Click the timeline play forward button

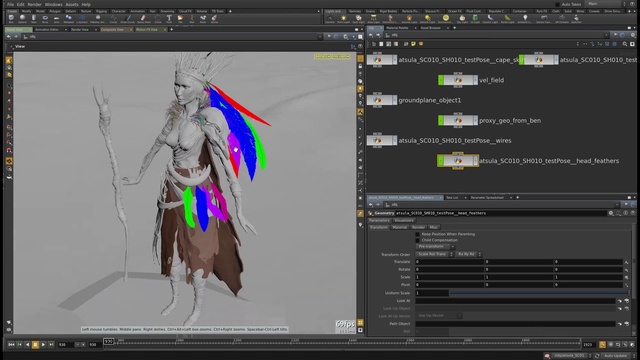pos(43,345)
